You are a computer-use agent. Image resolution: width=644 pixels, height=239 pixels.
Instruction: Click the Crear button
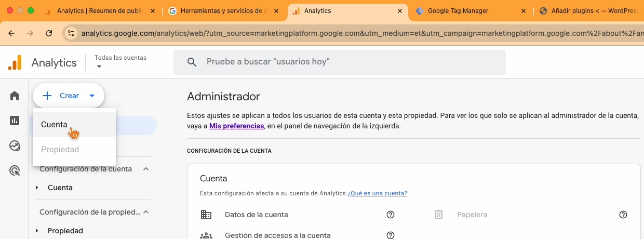point(69,96)
